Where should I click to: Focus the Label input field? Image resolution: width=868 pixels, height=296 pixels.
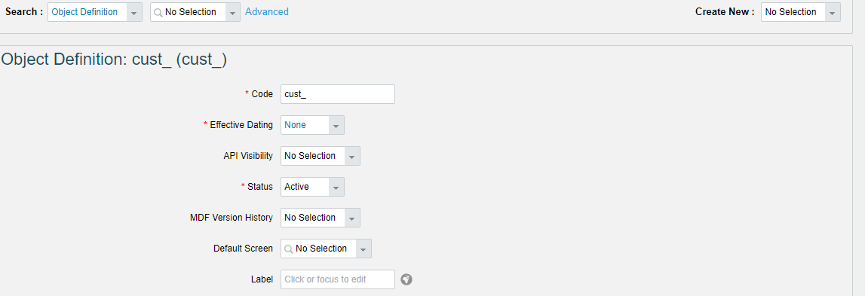(x=338, y=279)
